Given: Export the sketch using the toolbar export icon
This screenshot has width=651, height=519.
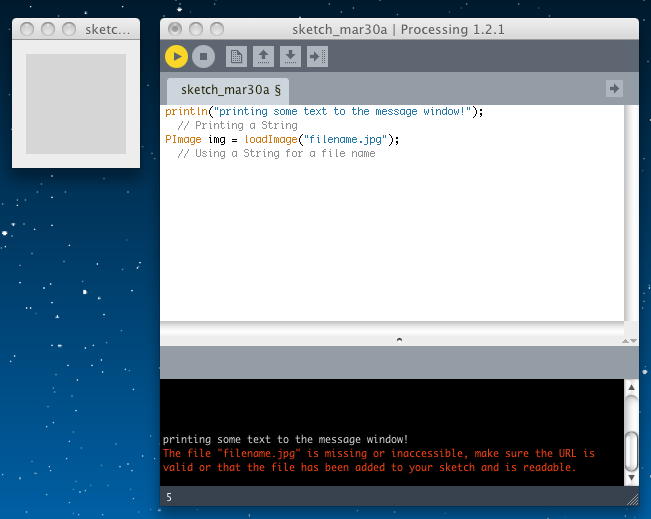Looking at the screenshot, I should 317,57.
